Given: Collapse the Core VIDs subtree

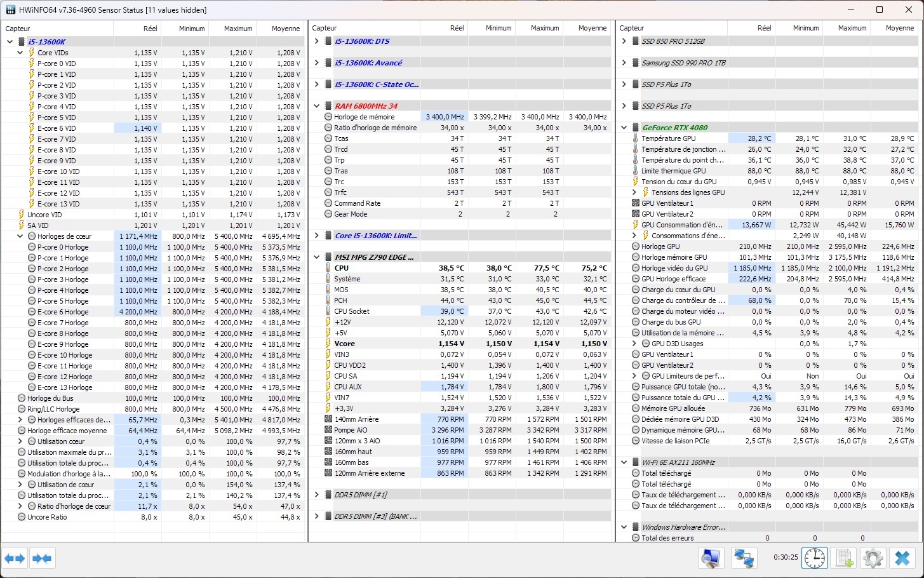Looking at the screenshot, I should tap(20, 53).
